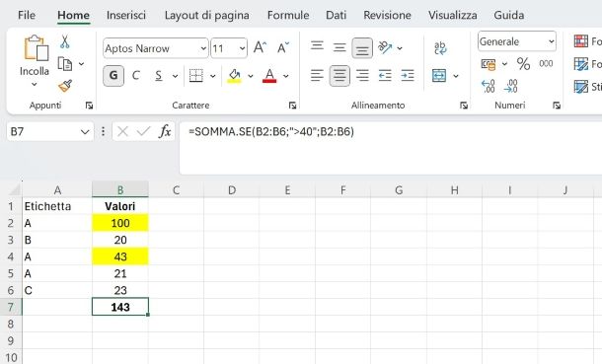
Task: Toggle bottom vertical alignment button
Action: (362, 48)
